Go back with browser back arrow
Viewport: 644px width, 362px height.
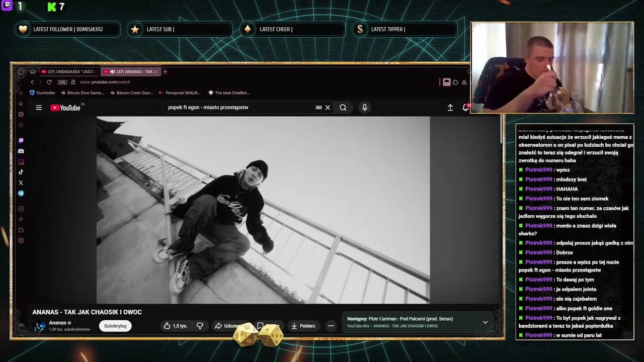32,82
